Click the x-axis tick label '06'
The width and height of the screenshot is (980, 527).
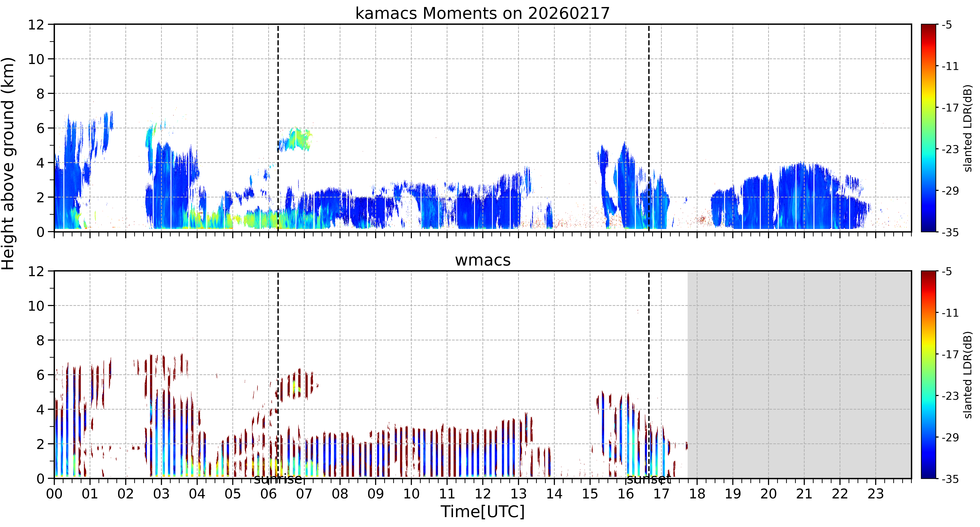pyautogui.click(x=269, y=494)
